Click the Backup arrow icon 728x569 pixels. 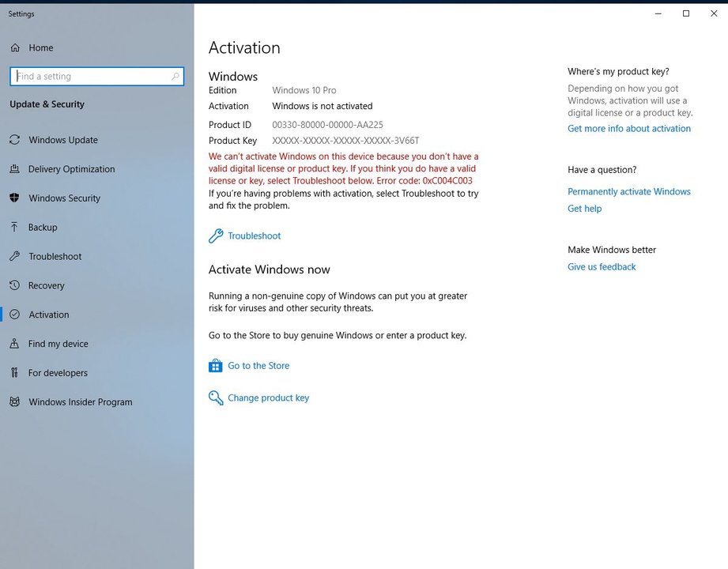coord(15,227)
